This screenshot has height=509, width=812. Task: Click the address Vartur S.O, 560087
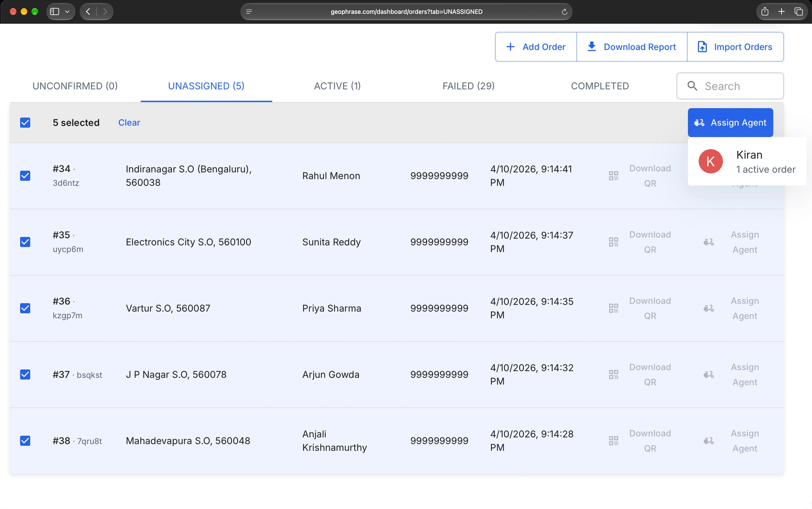coord(168,308)
